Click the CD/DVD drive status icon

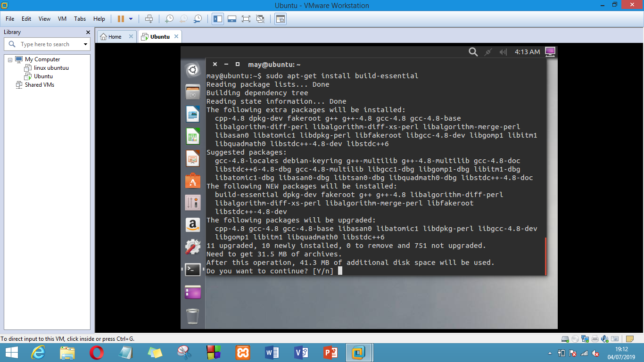click(x=575, y=339)
